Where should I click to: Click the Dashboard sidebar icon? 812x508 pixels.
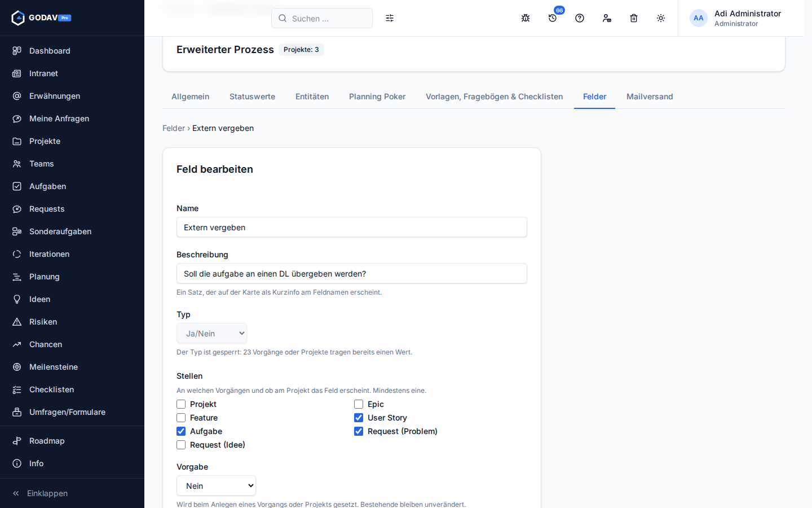point(17,51)
